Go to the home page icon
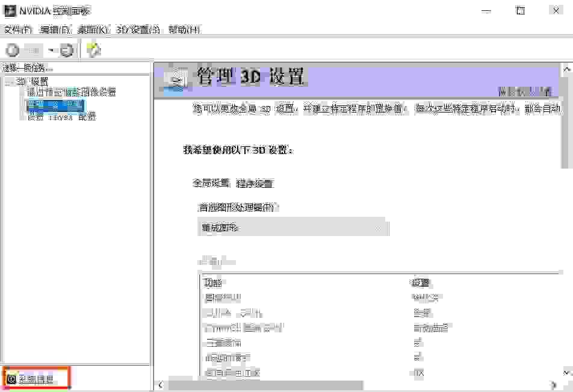The height and width of the screenshot is (392, 573). coord(93,50)
